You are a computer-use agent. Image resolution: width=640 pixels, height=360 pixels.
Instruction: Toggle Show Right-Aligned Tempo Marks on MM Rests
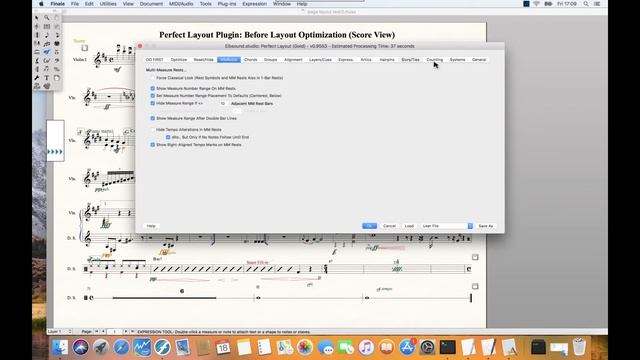(153, 144)
